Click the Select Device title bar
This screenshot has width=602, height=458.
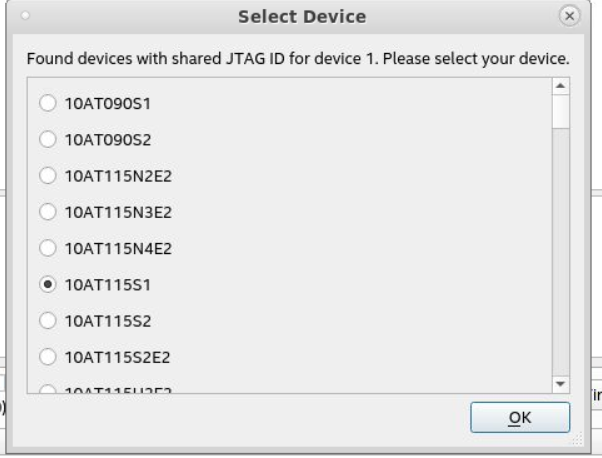(300, 17)
